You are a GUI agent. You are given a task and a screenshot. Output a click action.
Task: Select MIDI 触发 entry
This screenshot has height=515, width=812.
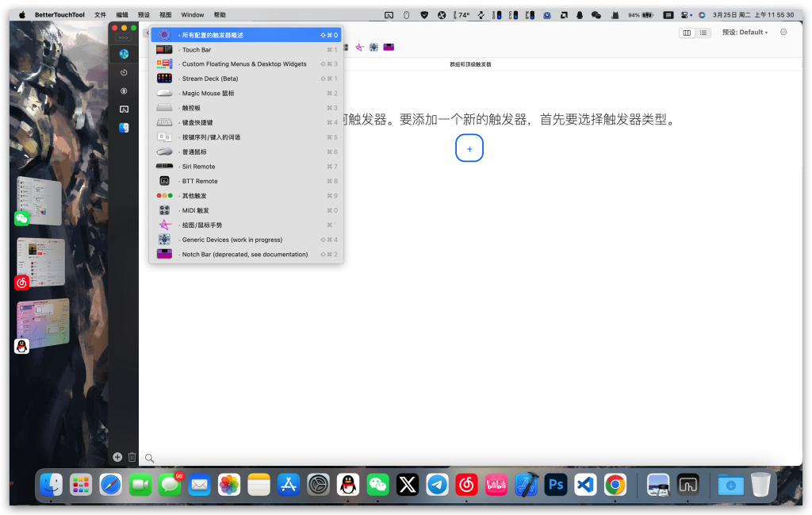click(246, 210)
